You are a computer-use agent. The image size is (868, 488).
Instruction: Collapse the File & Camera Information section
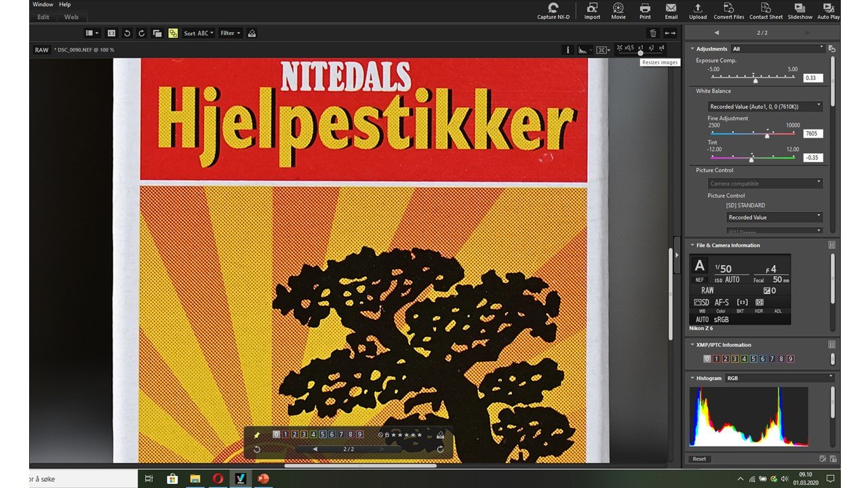pos(692,245)
